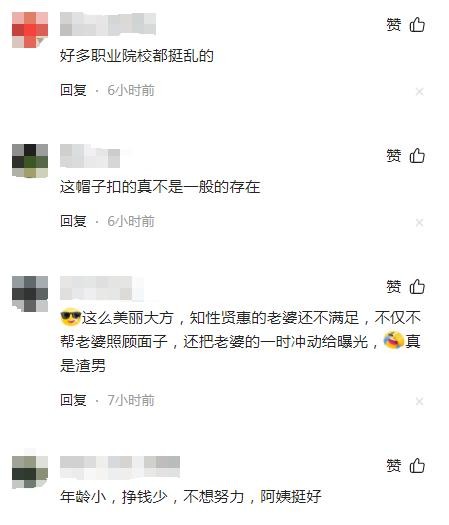
Task: Dismiss the 好多职业院校都挺乱的 comment with X
Action: pos(420,92)
